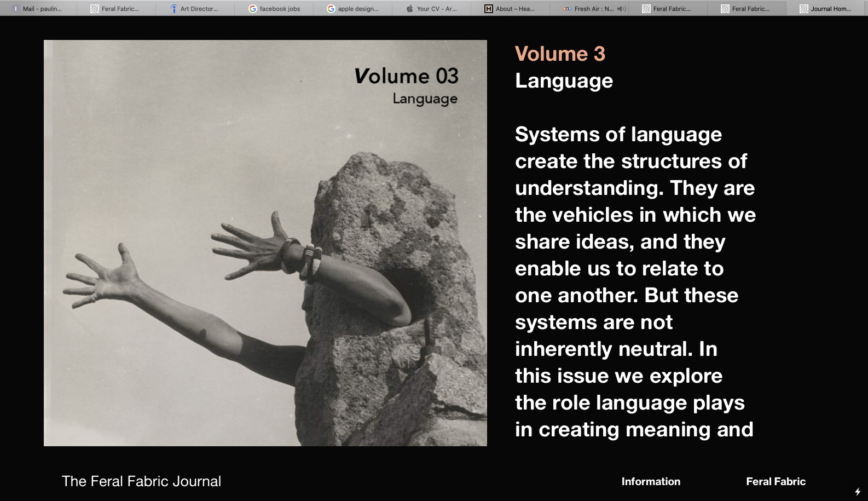868x501 pixels.
Task: Switch to the Your CV tab
Action: 431,8
